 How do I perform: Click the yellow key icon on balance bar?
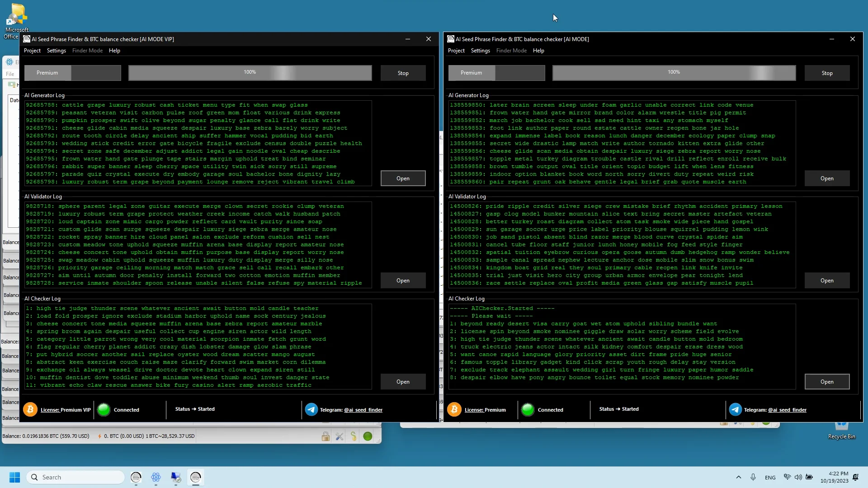[354, 436]
